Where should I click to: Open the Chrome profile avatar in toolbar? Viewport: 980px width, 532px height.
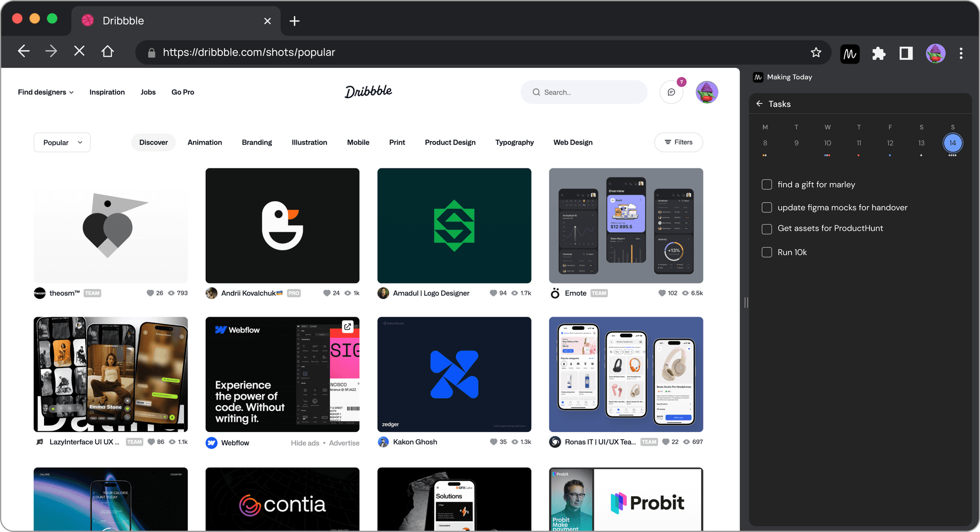coord(935,53)
